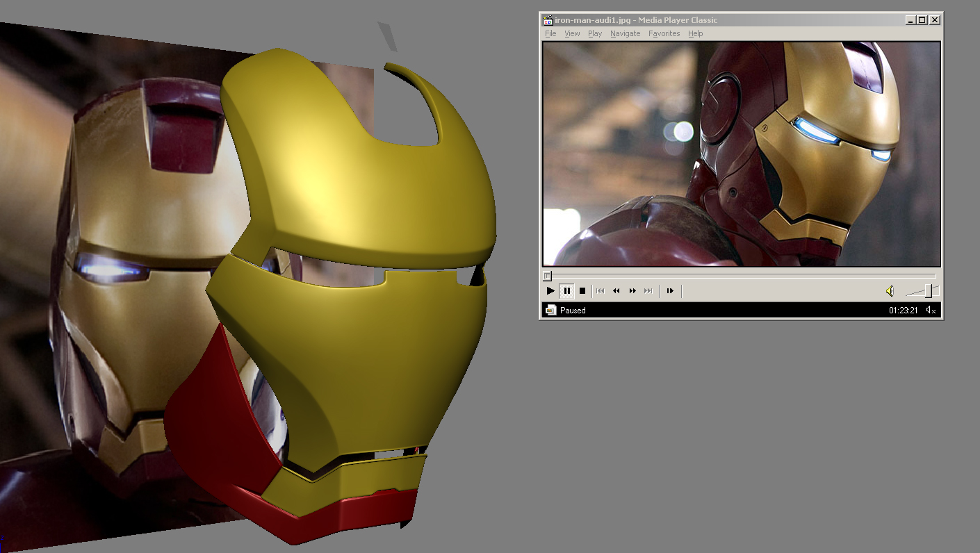
Task: Skip to the previous track
Action: [601, 290]
